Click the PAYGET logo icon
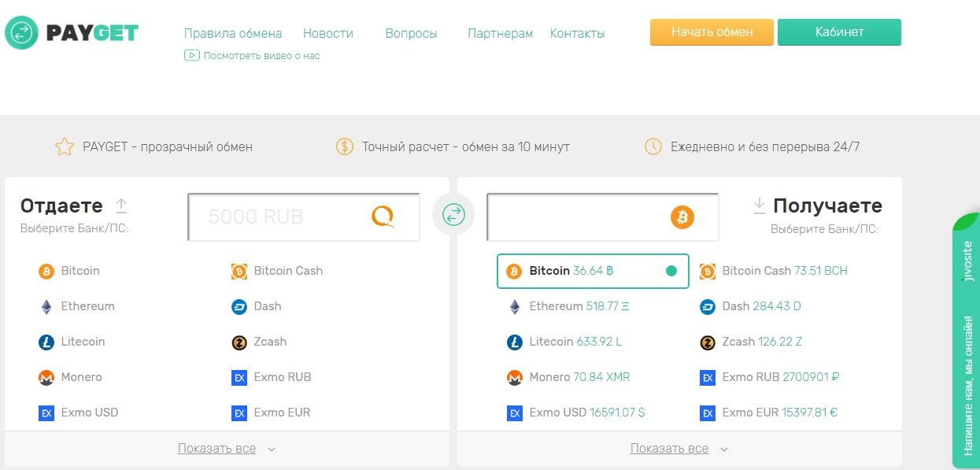Screen dimensions: 980x470 [21, 33]
